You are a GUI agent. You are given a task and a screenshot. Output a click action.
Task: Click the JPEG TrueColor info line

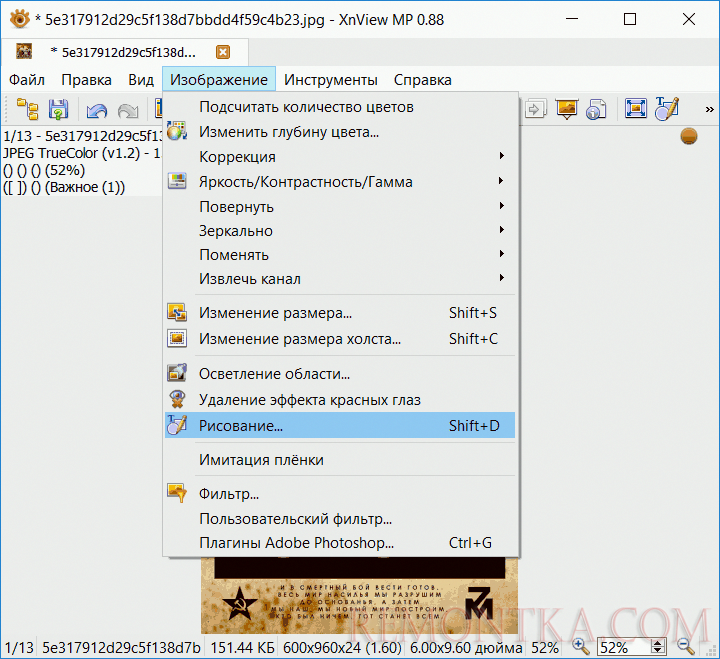point(82,153)
